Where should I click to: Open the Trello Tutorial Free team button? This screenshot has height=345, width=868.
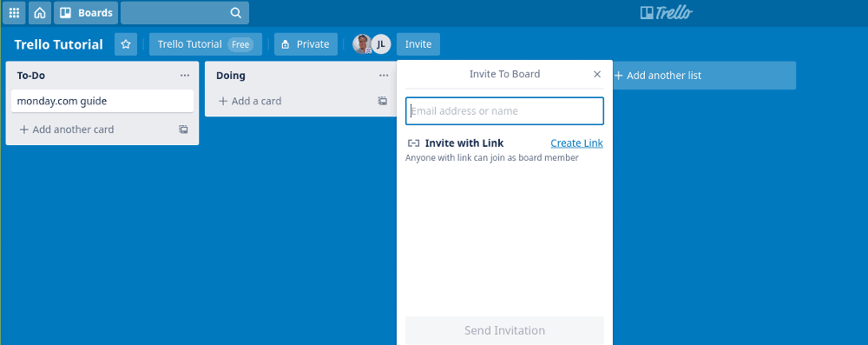(x=206, y=44)
